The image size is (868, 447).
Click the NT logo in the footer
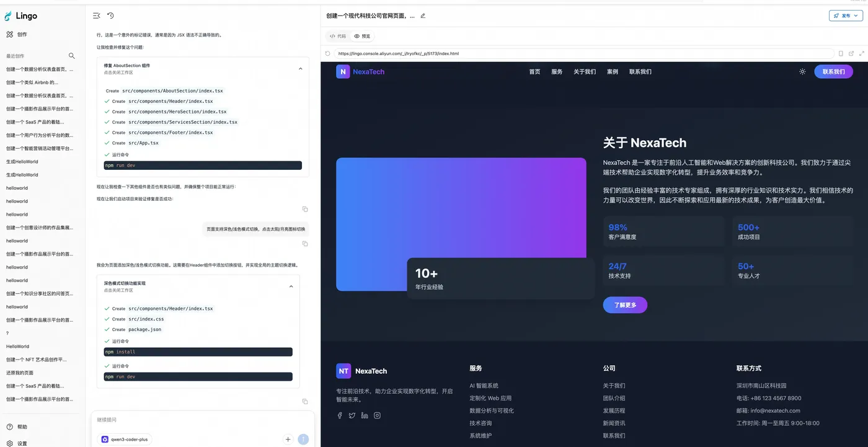[x=343, y=371]
